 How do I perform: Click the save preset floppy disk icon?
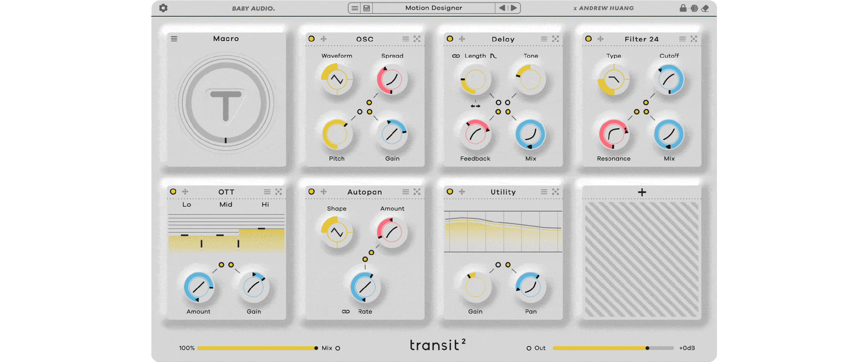[366, 8]
